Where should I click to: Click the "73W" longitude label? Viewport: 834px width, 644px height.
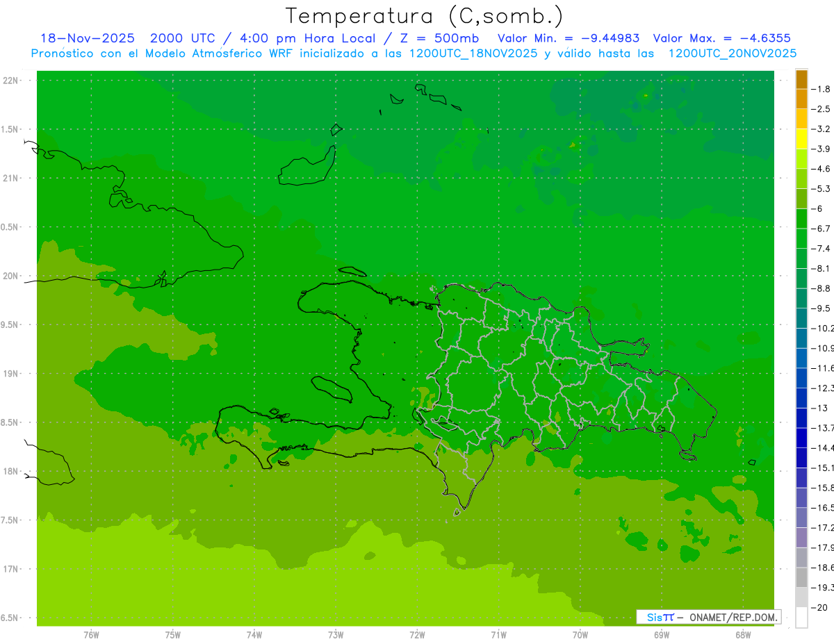[336, 635]
